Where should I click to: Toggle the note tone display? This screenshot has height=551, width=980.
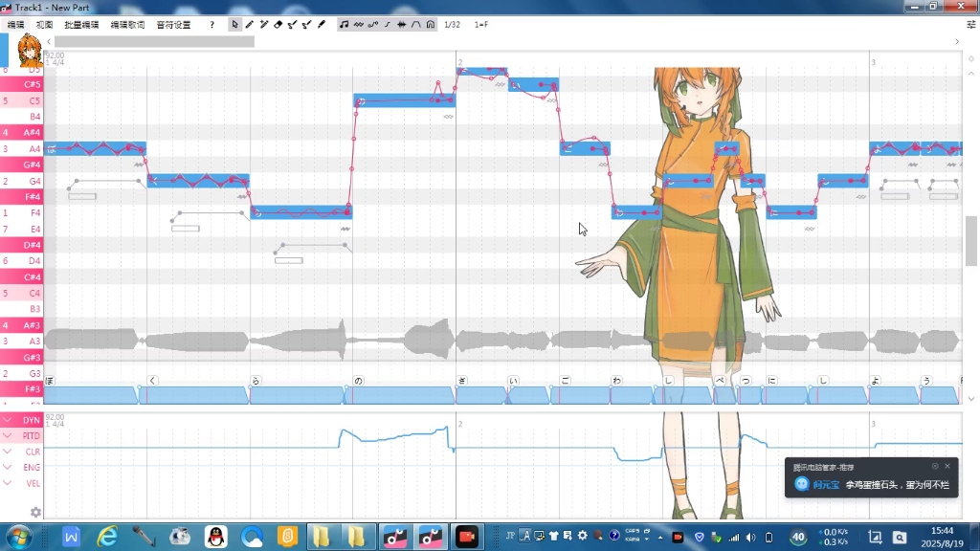[x=344, y=24]
